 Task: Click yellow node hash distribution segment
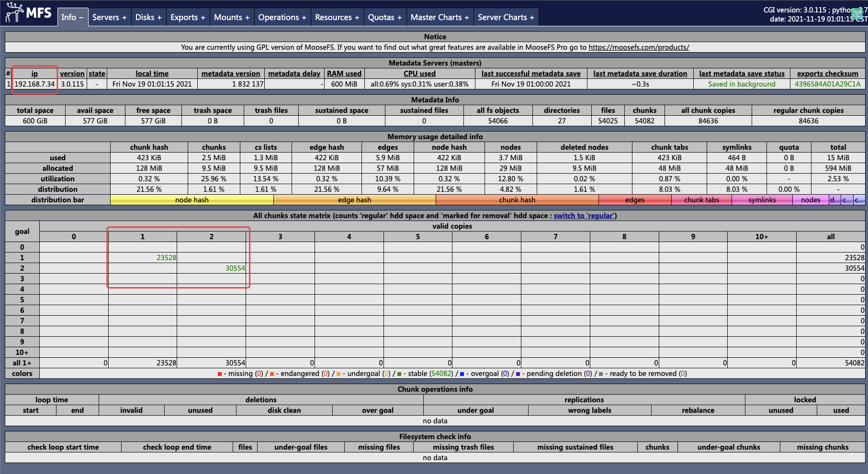192,200
